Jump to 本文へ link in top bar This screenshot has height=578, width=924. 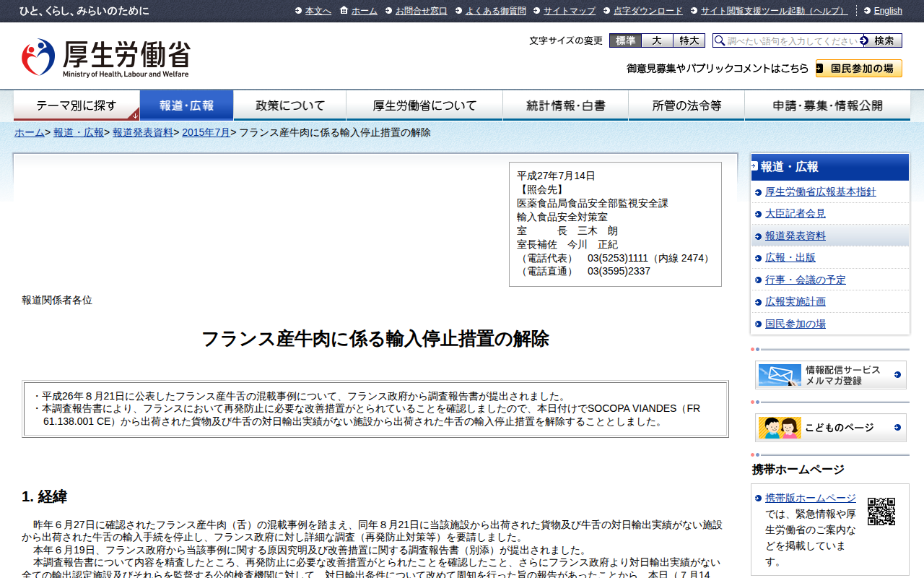coord(318,11)
